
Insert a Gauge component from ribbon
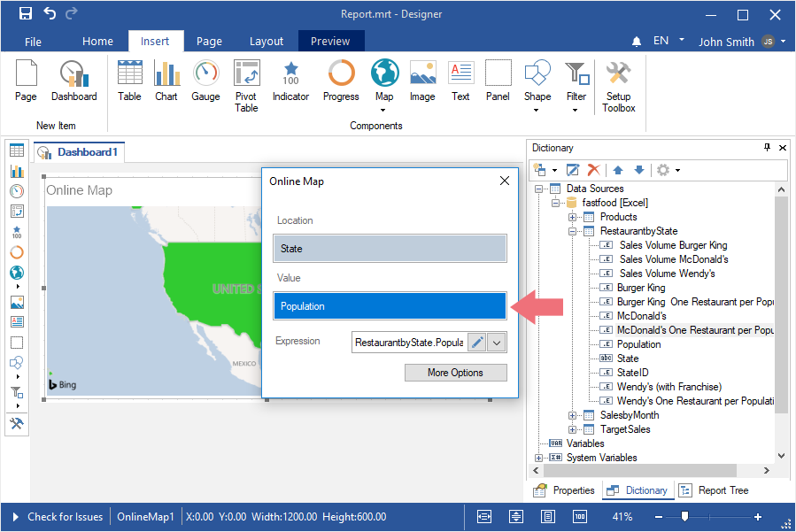[205, 81]
